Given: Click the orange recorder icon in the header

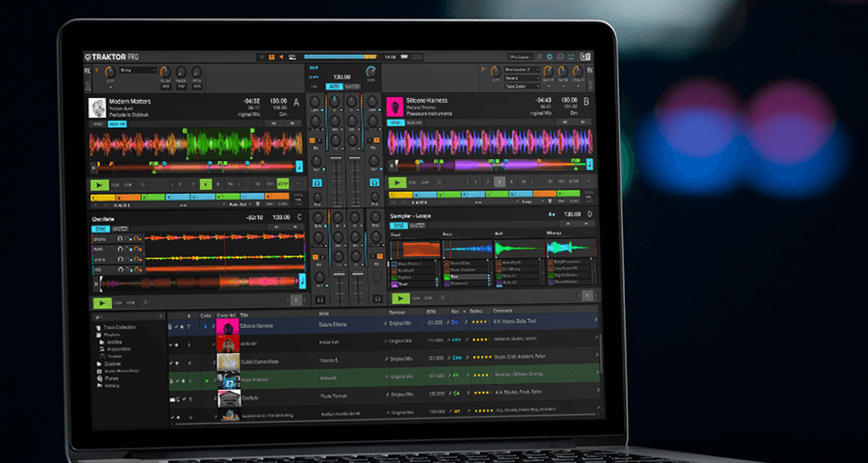Looking at the screenshot, I should [272, 56].
